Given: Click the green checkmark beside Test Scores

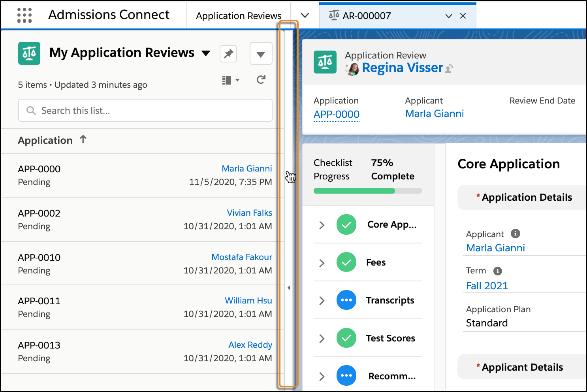Looking at the screenshot, I should pyautogui.click(x=346, y=338).
